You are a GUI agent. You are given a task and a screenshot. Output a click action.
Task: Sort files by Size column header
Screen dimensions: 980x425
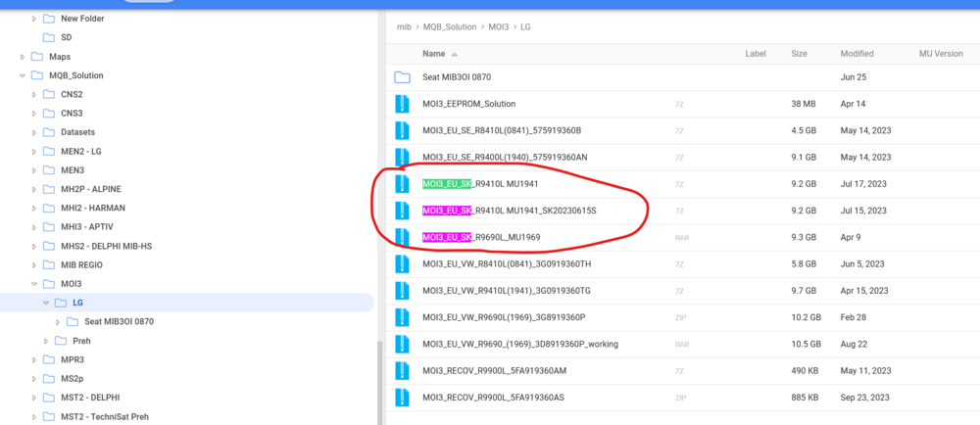[800, 54]
